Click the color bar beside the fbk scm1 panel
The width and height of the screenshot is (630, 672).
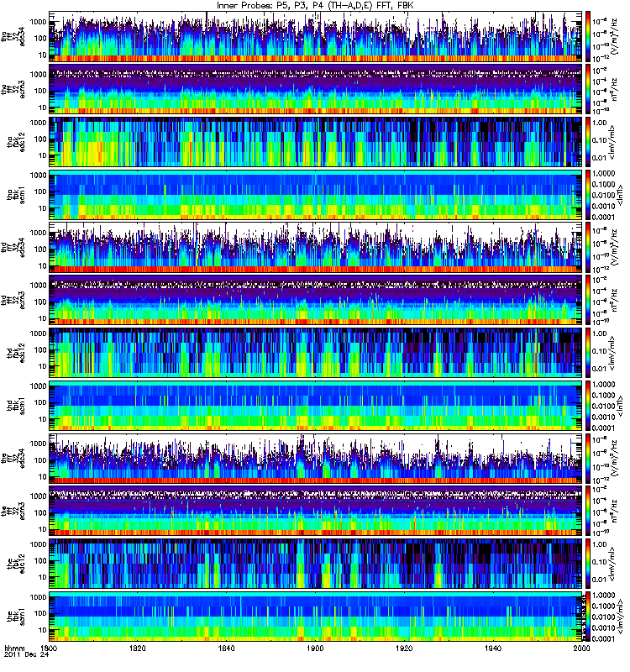click(x=588, y=617)
